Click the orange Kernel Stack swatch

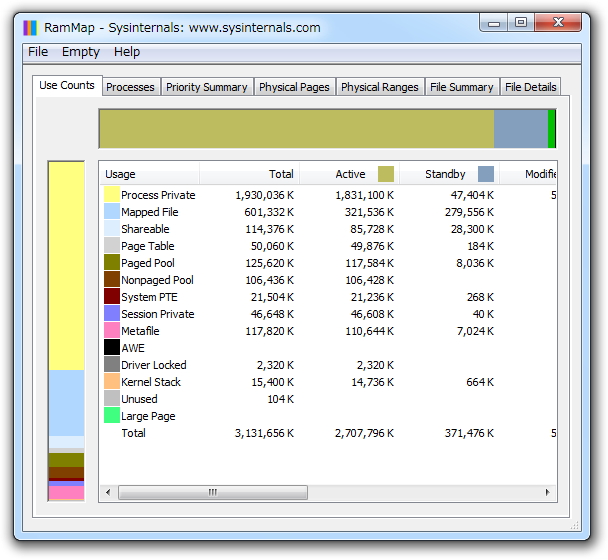(x=112, y=382)
